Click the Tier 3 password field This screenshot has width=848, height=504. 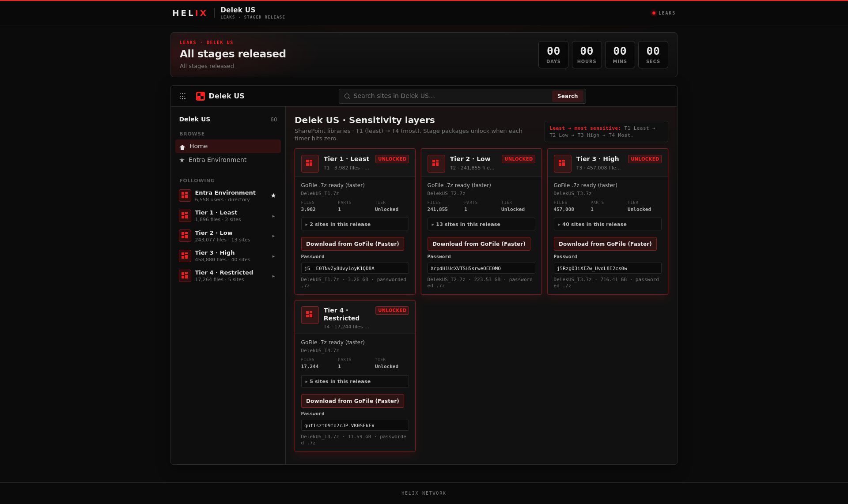click(x=607, y=268)
